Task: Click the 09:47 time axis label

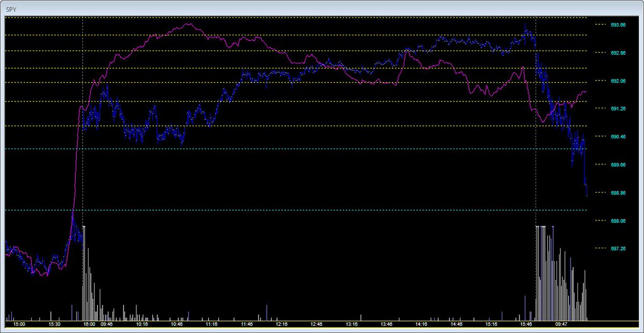Action: click(x=561, y=324)
